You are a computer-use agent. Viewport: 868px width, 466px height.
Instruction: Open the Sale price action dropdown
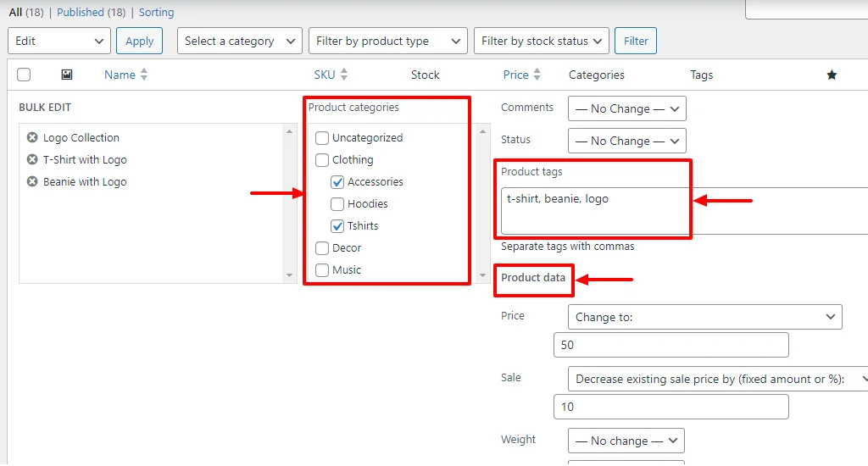point(718,379)
